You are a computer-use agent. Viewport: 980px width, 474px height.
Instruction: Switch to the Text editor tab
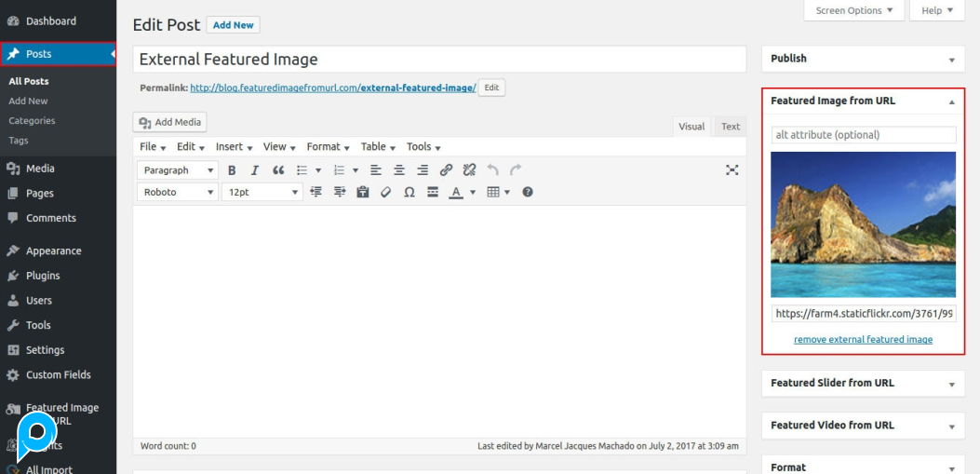point(731,127)
